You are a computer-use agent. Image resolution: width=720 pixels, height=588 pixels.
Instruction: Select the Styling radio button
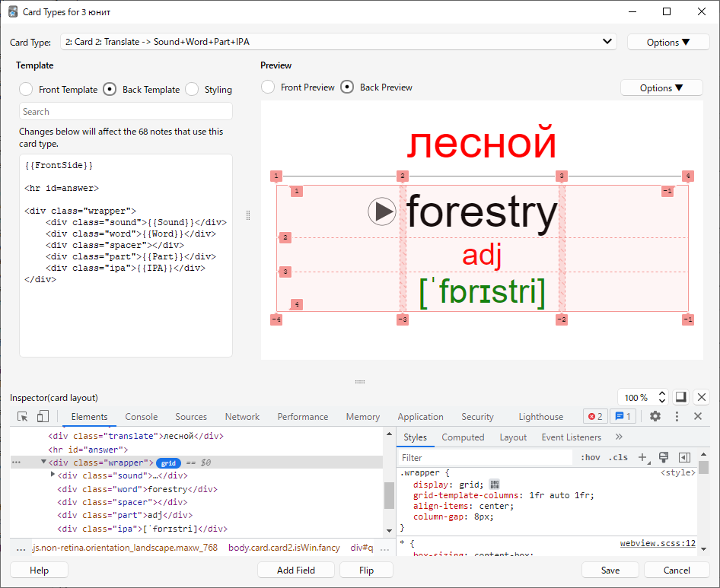(x=193, y=89)
